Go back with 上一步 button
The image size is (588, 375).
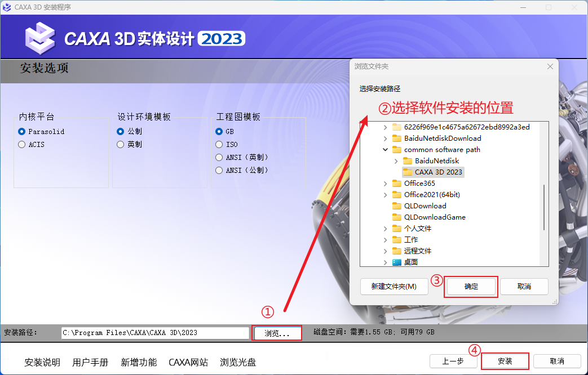(453, 361)
